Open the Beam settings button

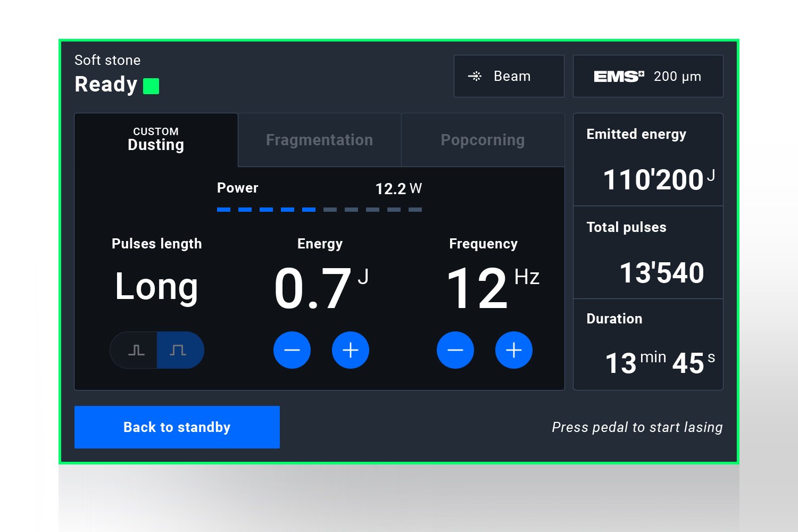509,76
